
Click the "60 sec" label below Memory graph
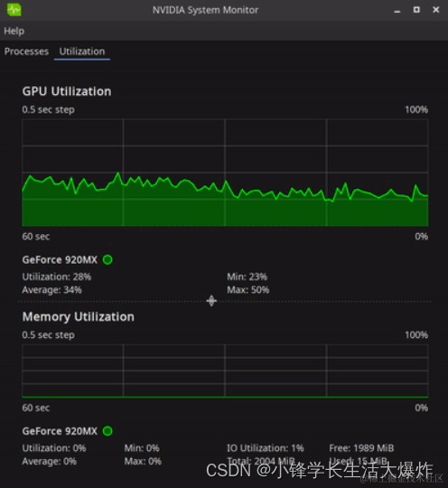click(x=36, y=408)
